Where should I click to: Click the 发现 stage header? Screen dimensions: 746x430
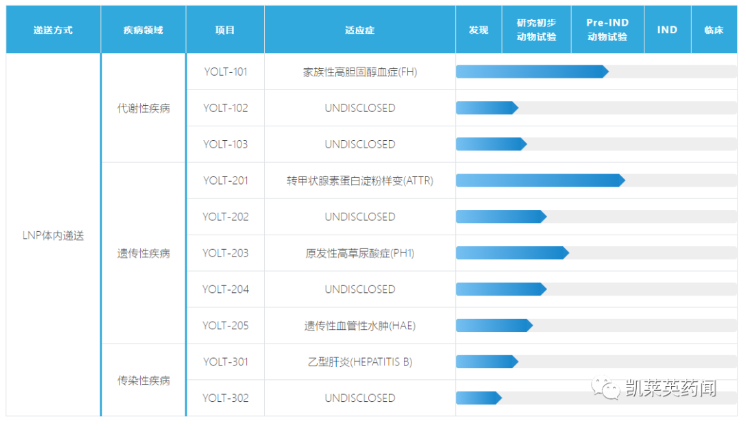pyautogui.click(x=479, y=30)
